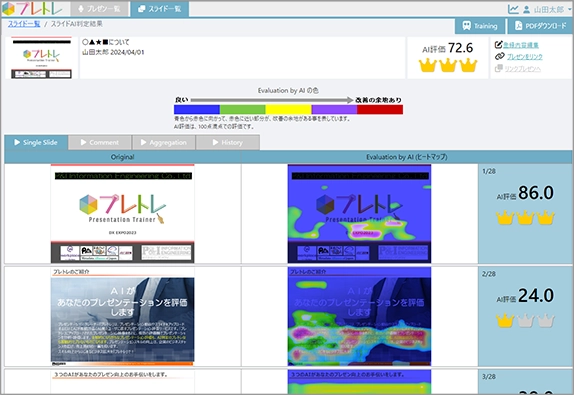
Task: Open the 山田太郎 account name
Action: [548, 10]
